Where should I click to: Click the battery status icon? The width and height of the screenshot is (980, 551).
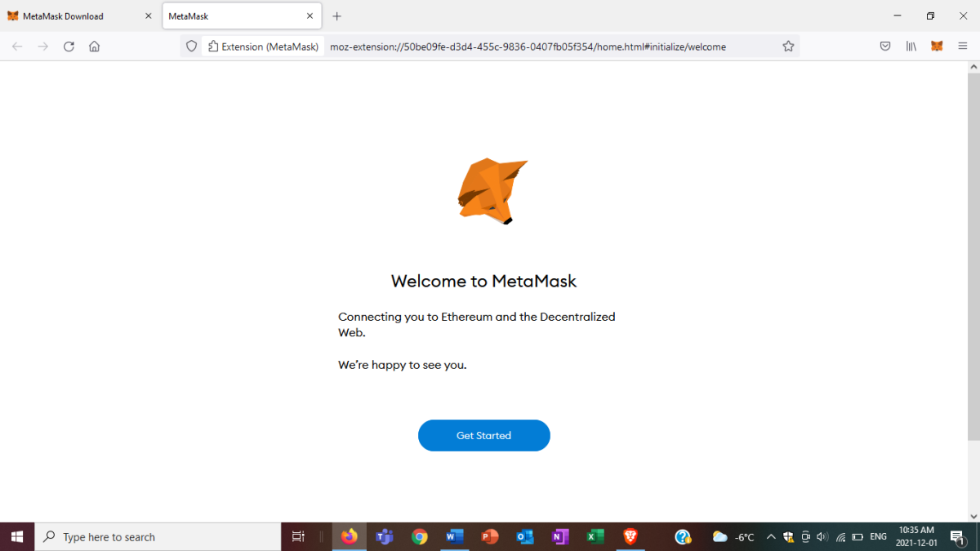tap(857, 537)
